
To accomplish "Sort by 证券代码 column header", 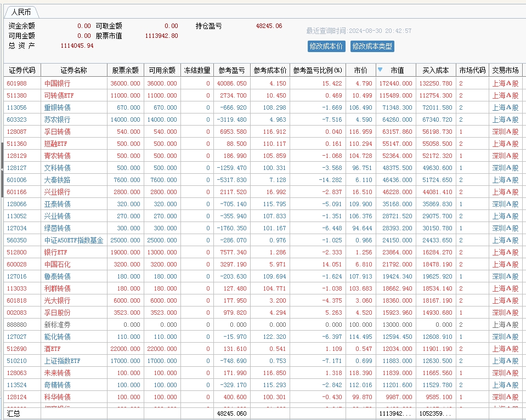I will tap(22, 70).
